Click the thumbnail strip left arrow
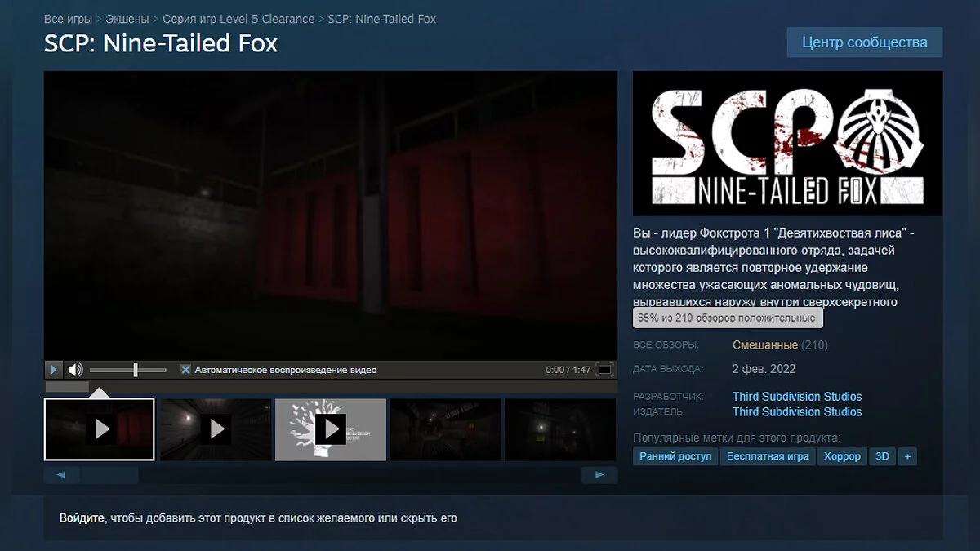The width and height of the screenshot is (980, 551). point(61,474)
